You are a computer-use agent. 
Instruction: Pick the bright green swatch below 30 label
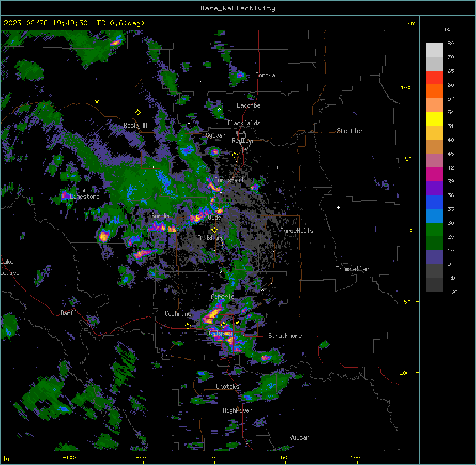(434, 230)
